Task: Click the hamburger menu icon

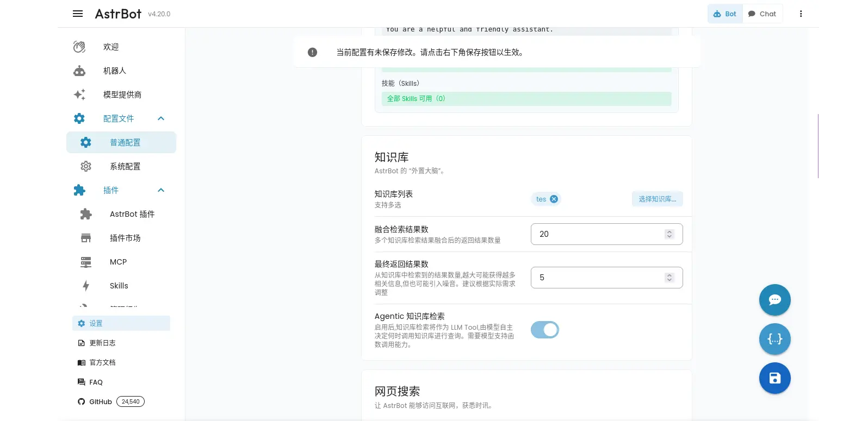Action: pos(78,14)
